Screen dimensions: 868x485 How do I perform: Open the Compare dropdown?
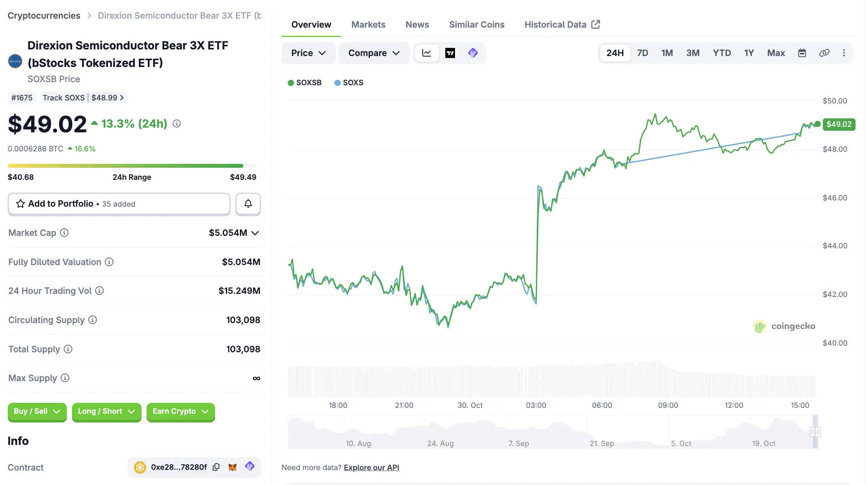[x=374, y=53]
